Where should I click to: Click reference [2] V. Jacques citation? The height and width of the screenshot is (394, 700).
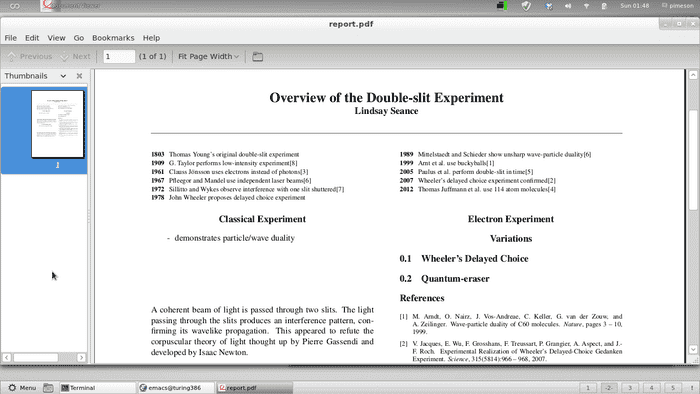click(x=511, y=351)
